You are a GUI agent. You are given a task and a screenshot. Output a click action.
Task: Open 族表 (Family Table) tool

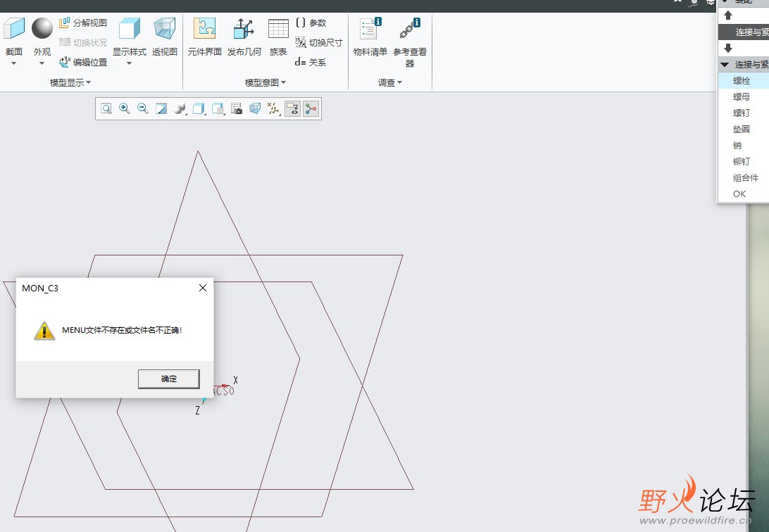click(x=278, y=37)
